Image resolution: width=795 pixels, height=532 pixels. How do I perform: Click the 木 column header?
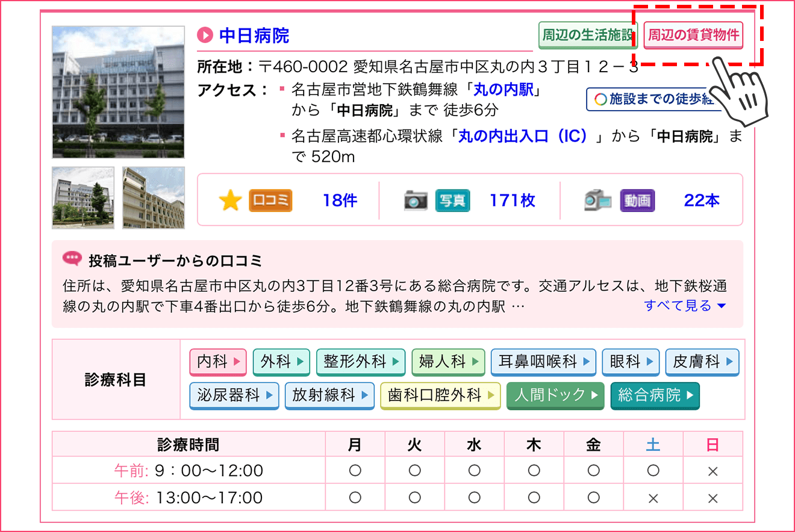point(534,445)
